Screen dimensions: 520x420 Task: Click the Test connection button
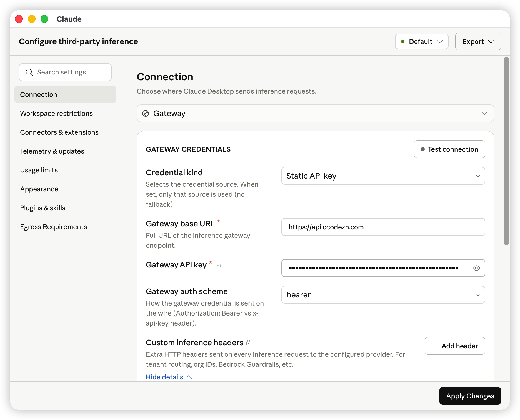[449, 149]
